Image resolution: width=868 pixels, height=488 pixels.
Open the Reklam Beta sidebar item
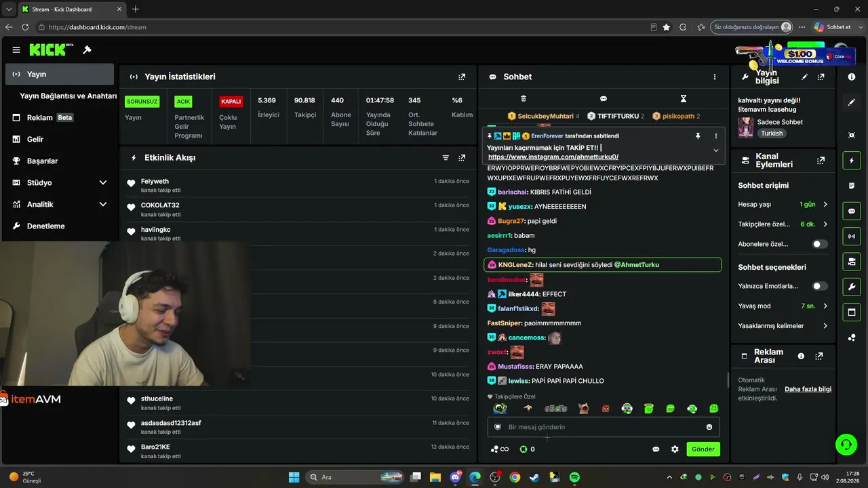[x=59, y=117]
